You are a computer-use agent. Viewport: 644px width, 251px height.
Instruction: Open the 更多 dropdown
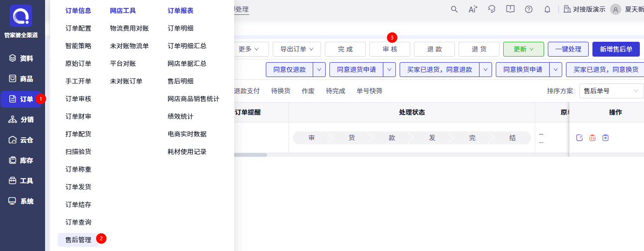[x=248, y=49]
